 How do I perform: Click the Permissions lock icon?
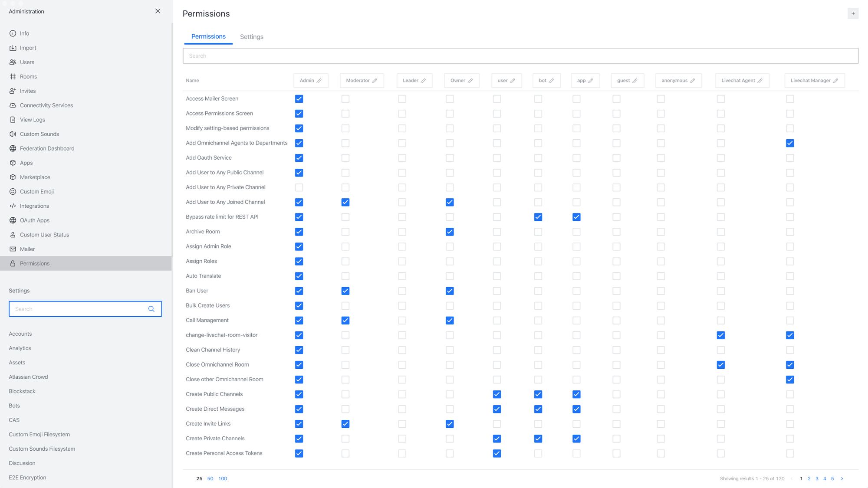[x=13, y=263]
